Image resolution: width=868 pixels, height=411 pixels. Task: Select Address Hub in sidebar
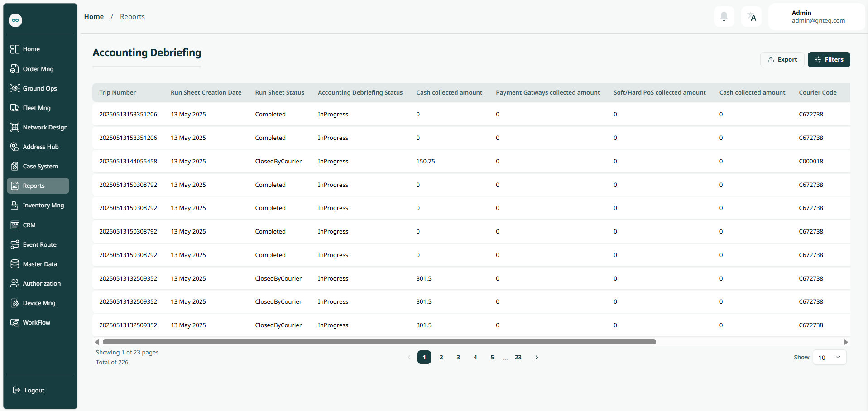point(40,147)
